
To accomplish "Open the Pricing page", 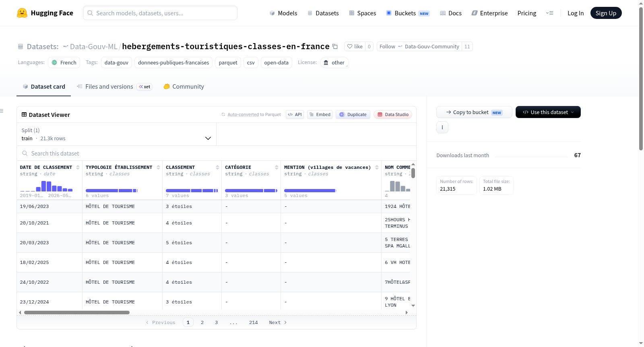I will 527,13.
